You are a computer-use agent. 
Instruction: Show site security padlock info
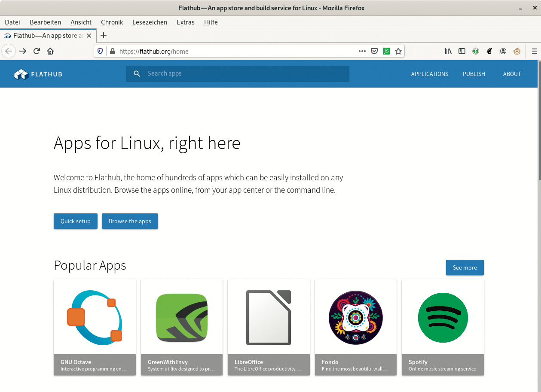[x=113, y=51]
